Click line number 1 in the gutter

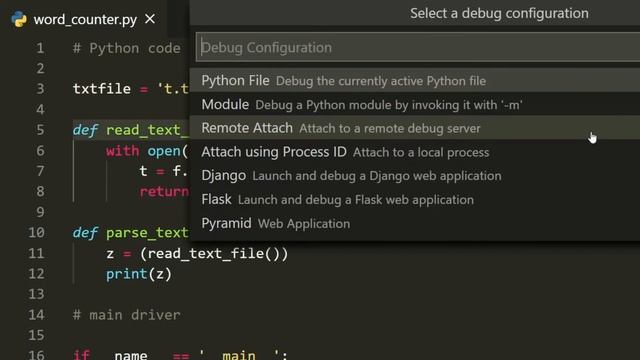click(x=40, y=48)
